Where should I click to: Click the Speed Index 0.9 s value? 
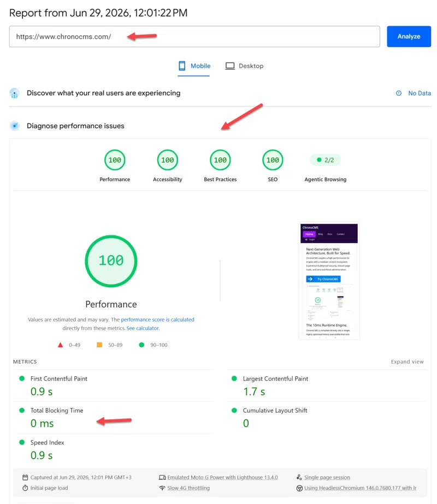pyautogui.click(x=42, y=455)
